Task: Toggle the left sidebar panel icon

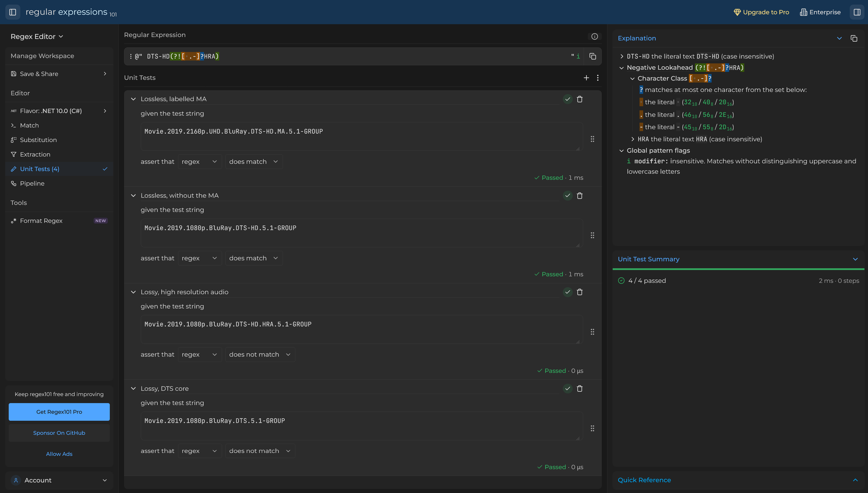Action: click(13, 12)
